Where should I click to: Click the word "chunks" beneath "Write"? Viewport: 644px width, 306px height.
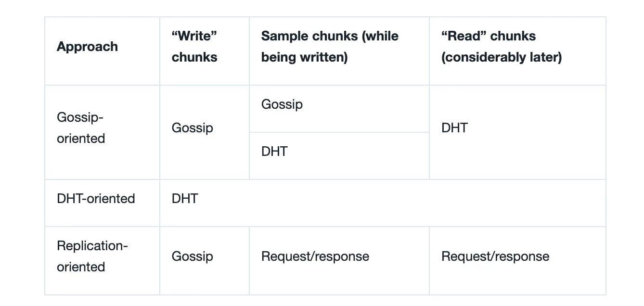[194, 57]
